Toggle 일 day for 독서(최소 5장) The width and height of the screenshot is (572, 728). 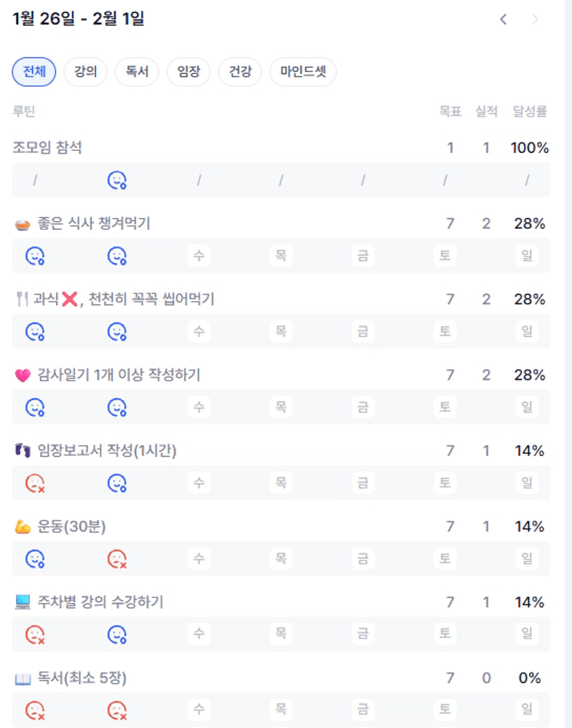527,710
